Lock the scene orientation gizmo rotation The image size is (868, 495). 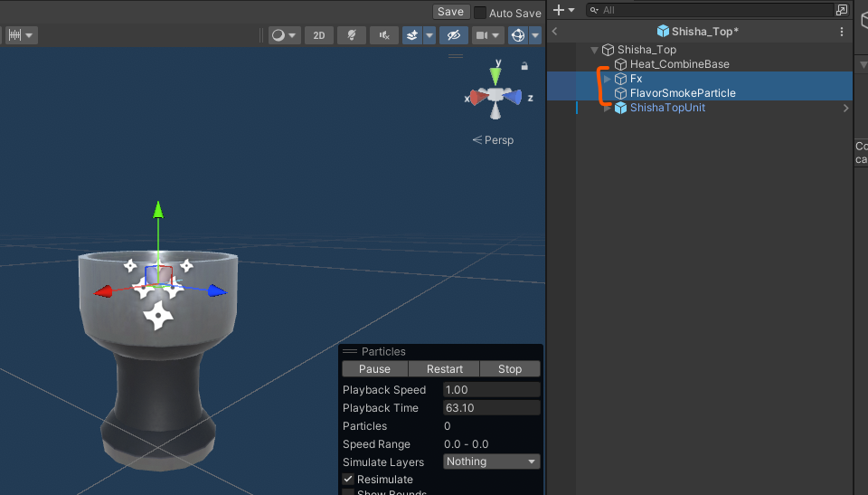coord(524,66)
